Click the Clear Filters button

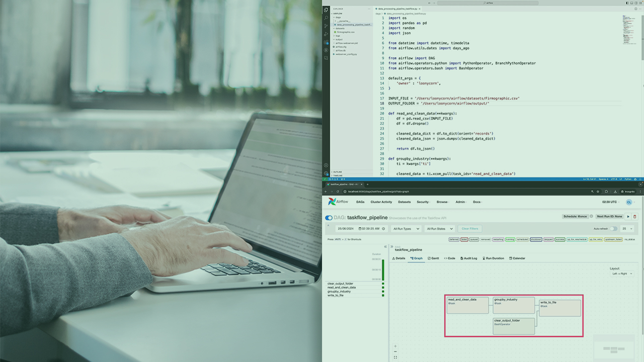tap(469, 229)
